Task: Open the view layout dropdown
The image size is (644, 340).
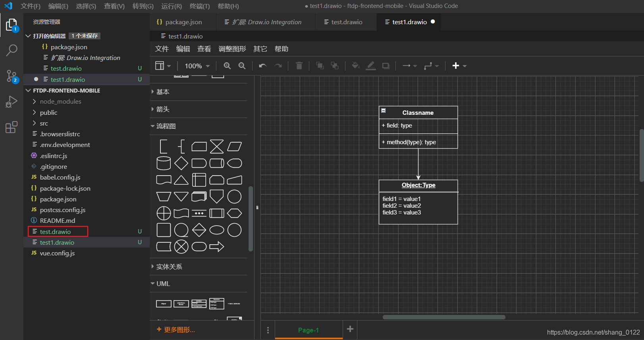Action: click(163, 66)
